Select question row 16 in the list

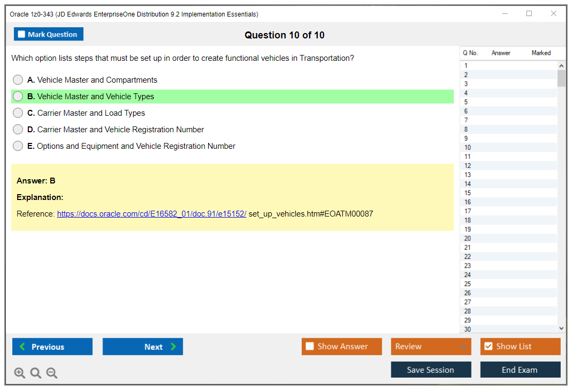[508, 202]
